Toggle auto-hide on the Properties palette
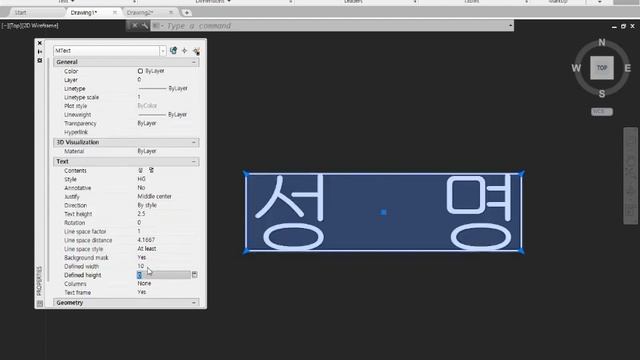This screenshot has height=360, width=640. point(40,52)
